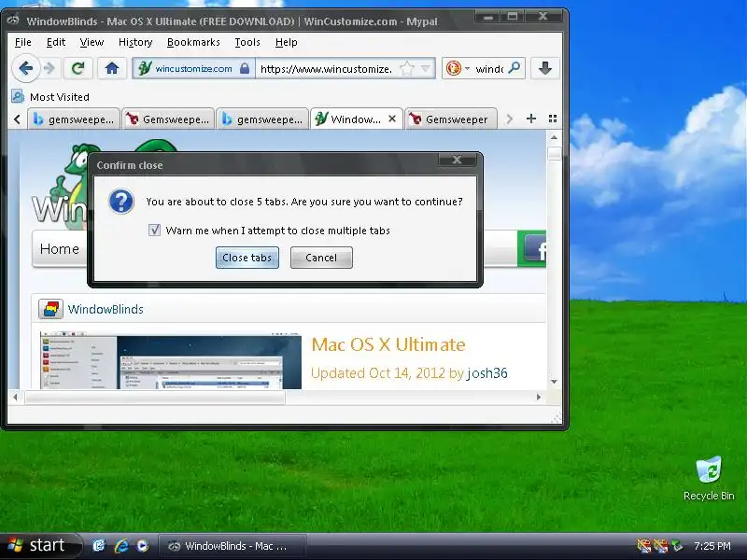Click the Facebook icon on page
This screenshot has height=560, width=747.
pyautogui.click(x=535, y=249)
